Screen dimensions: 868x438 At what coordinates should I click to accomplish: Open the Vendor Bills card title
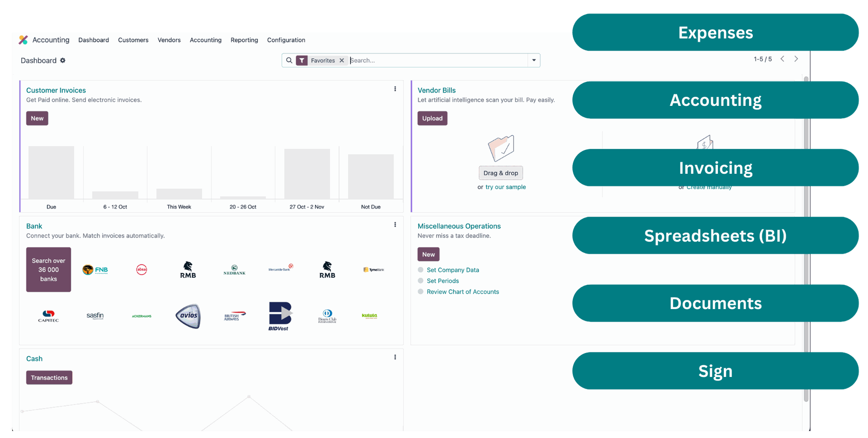(437, 90)
